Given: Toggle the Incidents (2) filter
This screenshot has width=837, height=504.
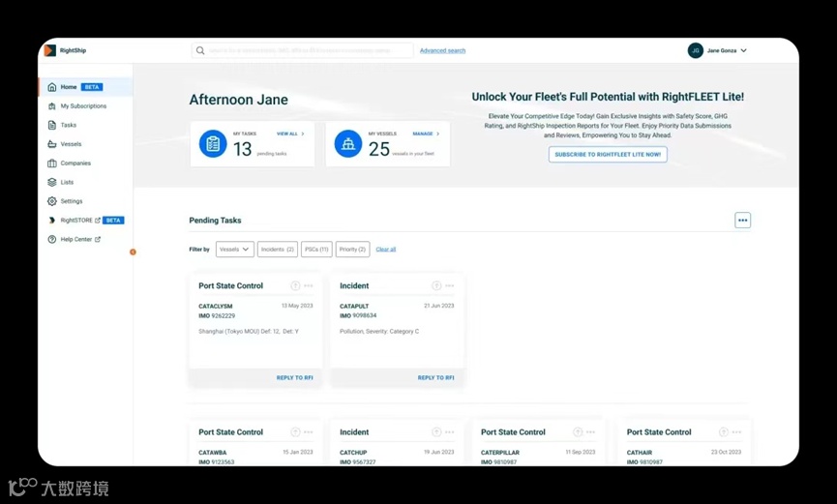Looking at the screenshot, I should (278, 250).
